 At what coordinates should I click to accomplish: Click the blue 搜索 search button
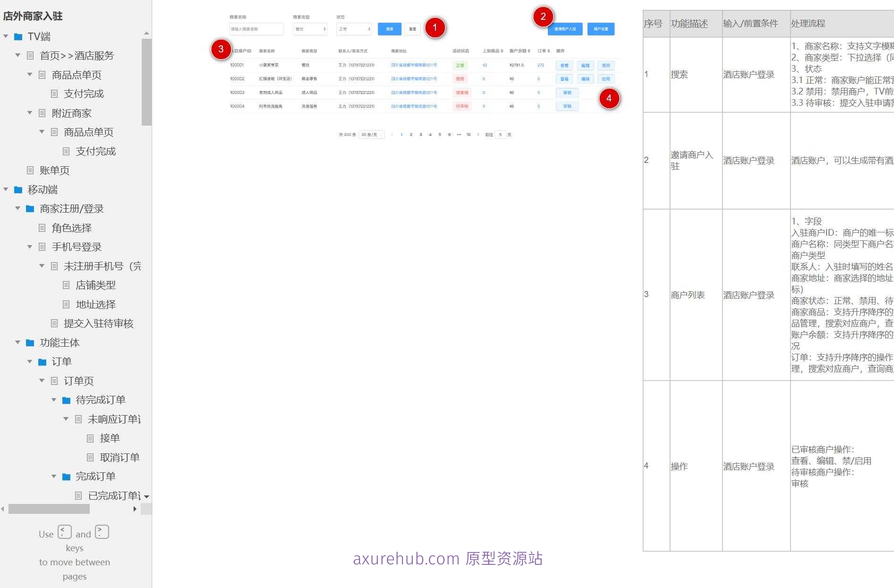[x=389, y=29]
